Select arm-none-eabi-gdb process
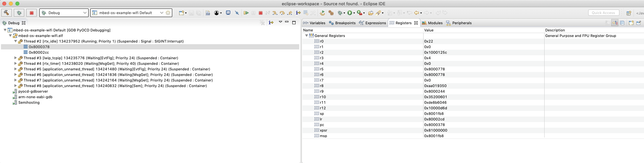The height and width of the screenshot is (163, 644). pyautogui.click(x=35, y=97)
